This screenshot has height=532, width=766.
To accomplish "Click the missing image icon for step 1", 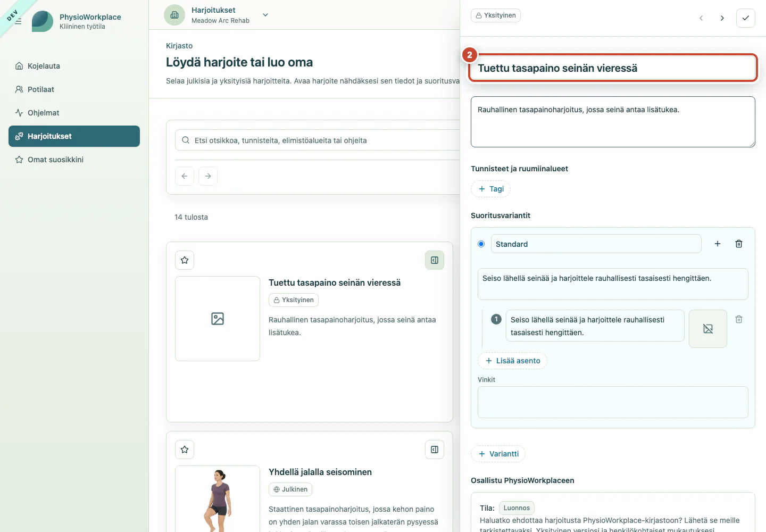I will 708,329.
